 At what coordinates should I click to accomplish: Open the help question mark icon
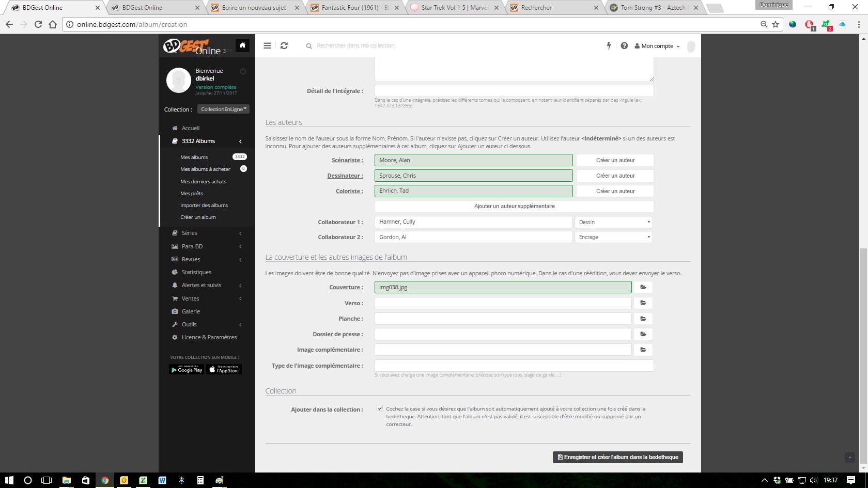624,45
